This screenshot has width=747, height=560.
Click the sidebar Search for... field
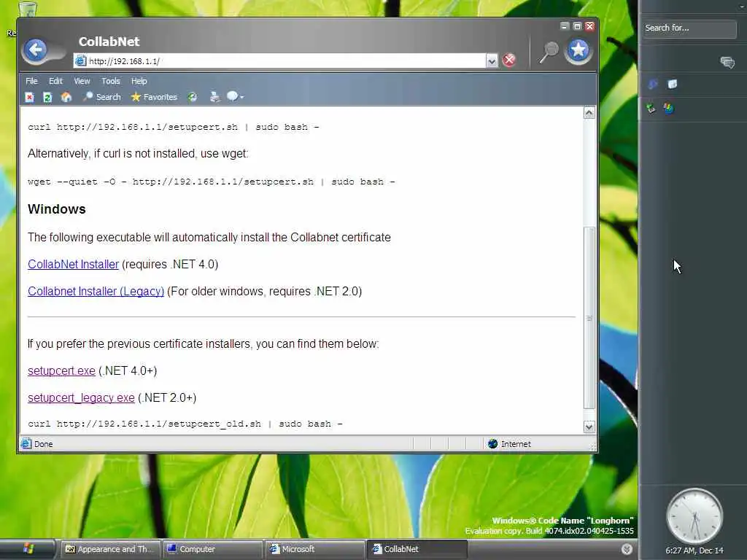click(x=689, y=28)
